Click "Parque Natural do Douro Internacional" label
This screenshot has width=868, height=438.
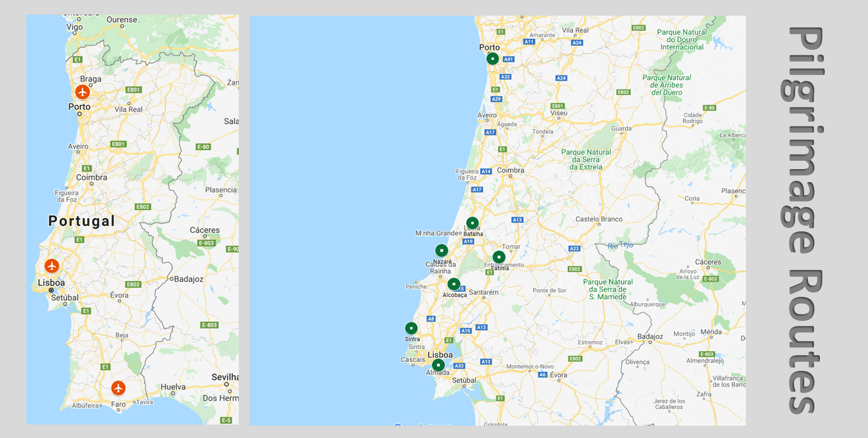(682, 40)
